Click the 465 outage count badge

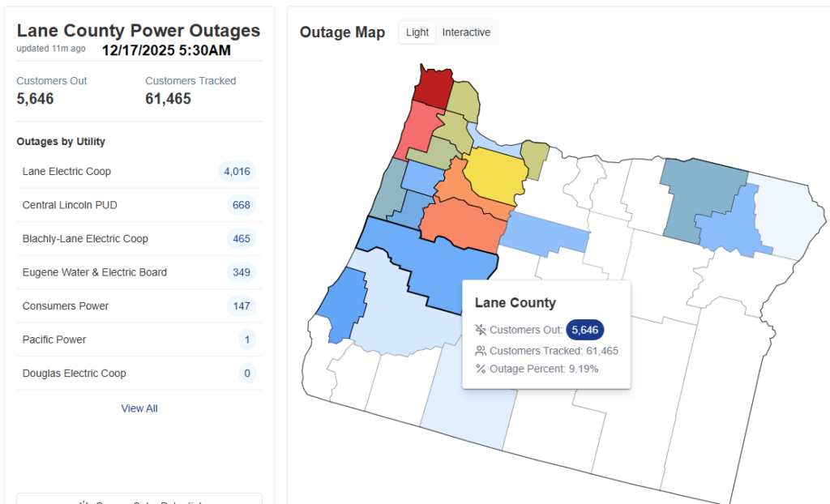coord(241,239)
